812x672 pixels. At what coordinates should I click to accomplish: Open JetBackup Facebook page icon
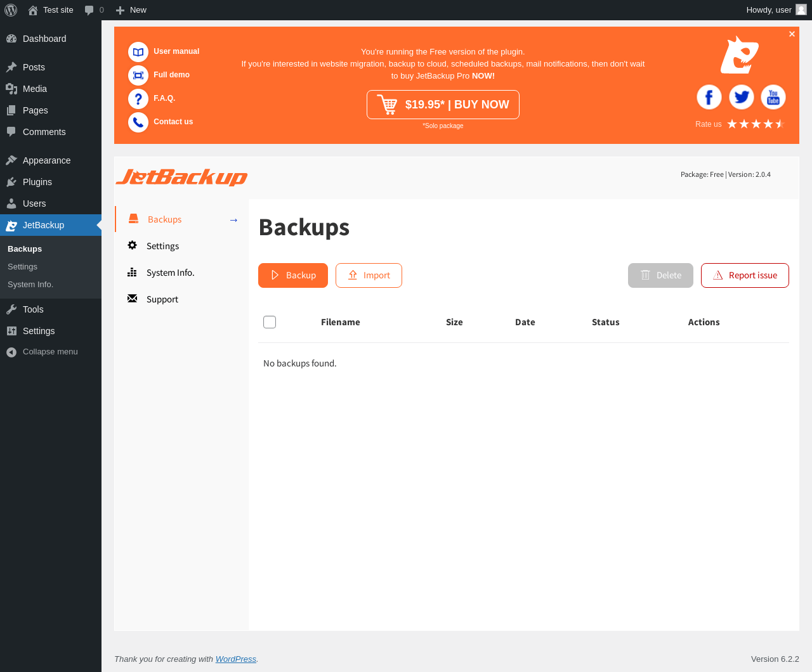coord(709,97)
